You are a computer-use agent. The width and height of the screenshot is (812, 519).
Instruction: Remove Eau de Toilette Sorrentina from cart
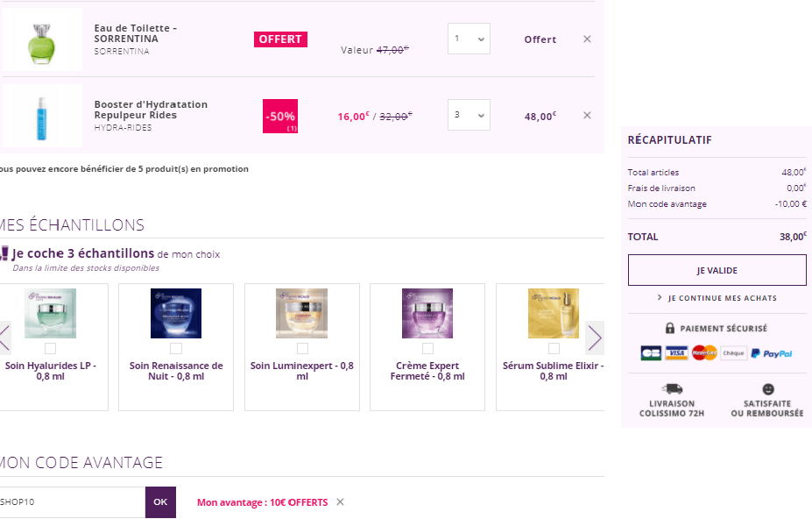pyautogui.click(x=587, y=39)
